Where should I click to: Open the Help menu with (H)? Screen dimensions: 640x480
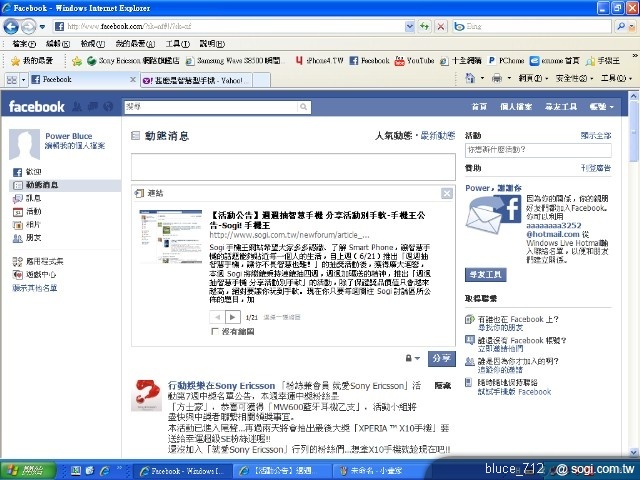coord(212,44)
